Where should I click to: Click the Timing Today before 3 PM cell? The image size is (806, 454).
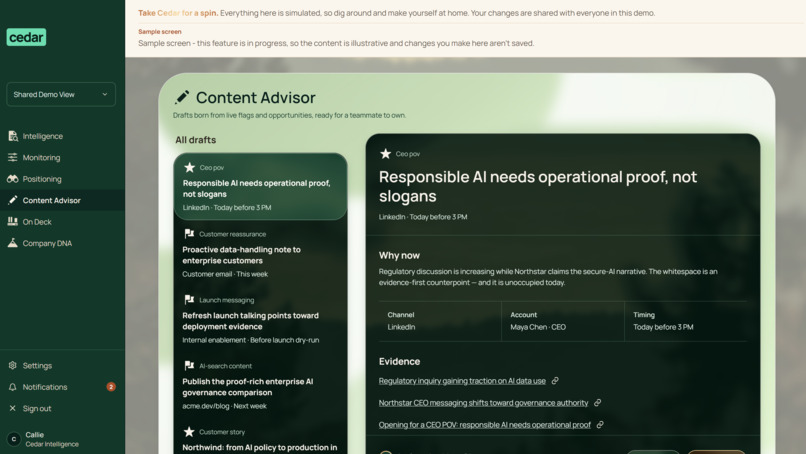pos(686,321)
